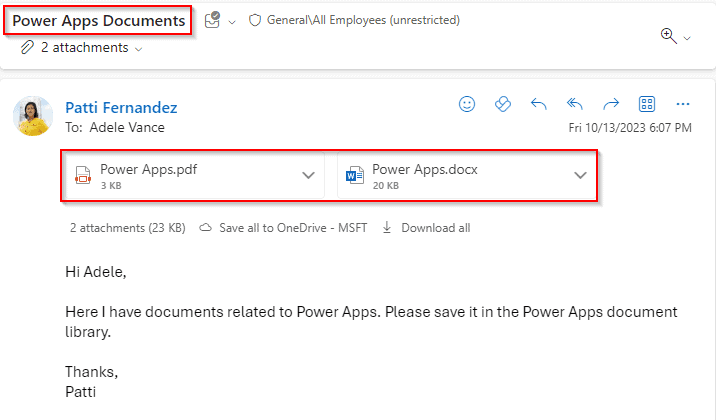The image size is (716, 420).
Task: Click the 20 KB size label
Action: click(385, 185)
